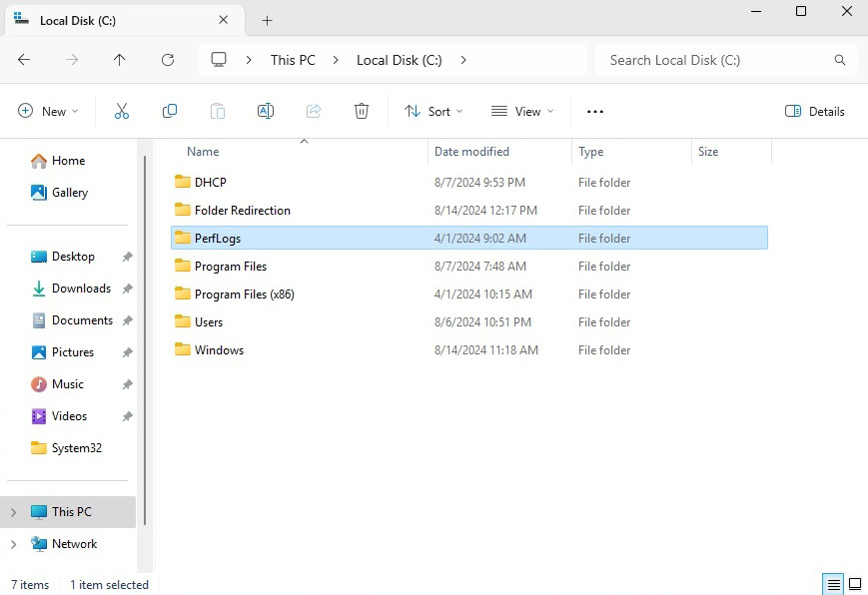Go up one directory level
This screenshot has height=595, width=868.
[x=119, y=60]
